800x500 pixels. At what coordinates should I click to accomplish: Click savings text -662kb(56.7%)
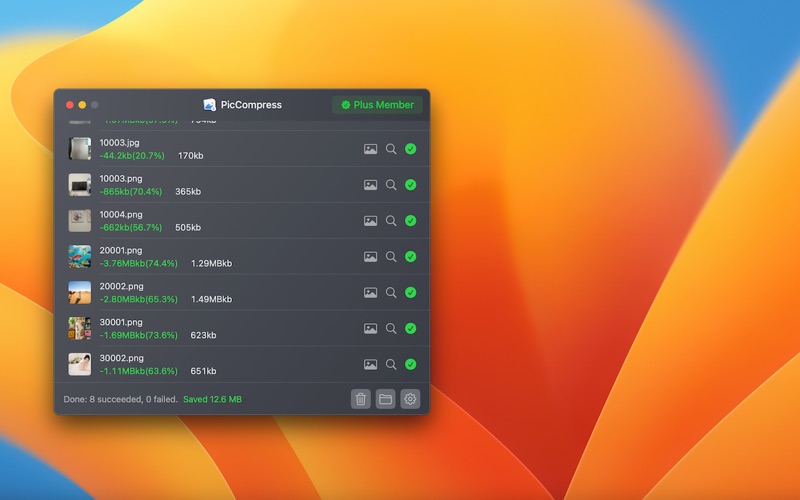[131, 228]
